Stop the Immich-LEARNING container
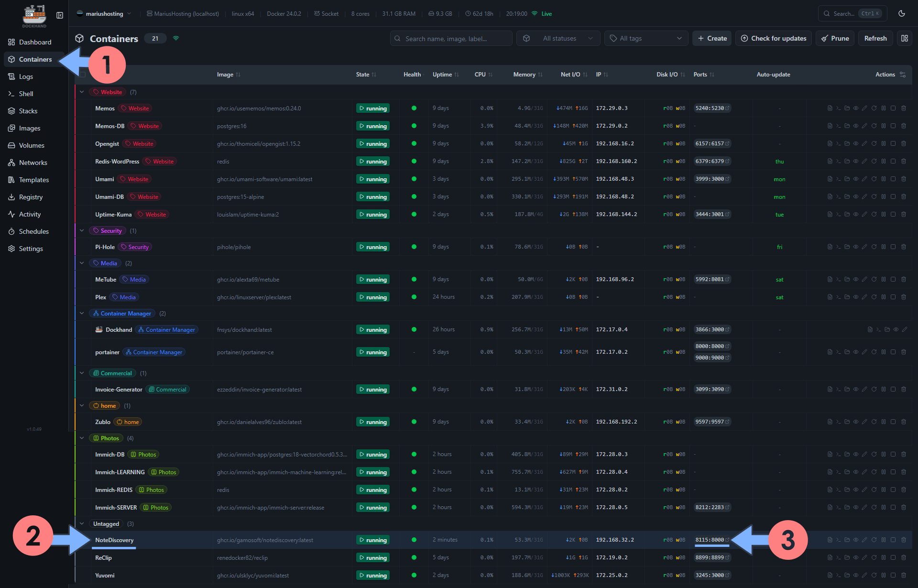 [x=893, y=472]
